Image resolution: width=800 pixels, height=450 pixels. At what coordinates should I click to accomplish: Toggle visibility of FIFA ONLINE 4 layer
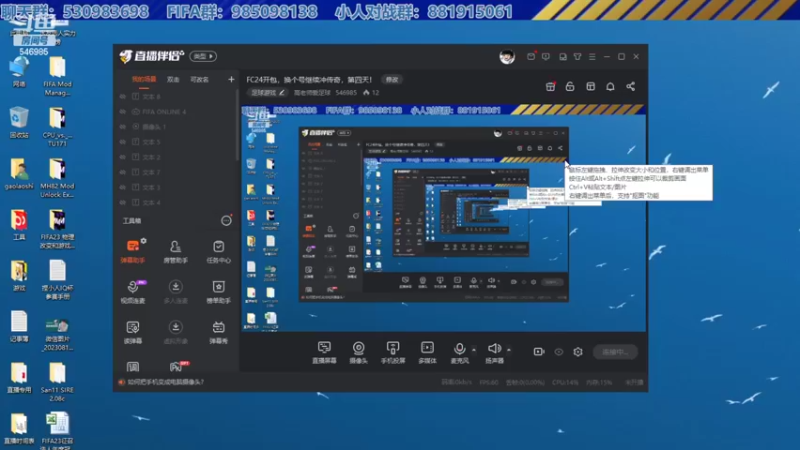(122, 112)
